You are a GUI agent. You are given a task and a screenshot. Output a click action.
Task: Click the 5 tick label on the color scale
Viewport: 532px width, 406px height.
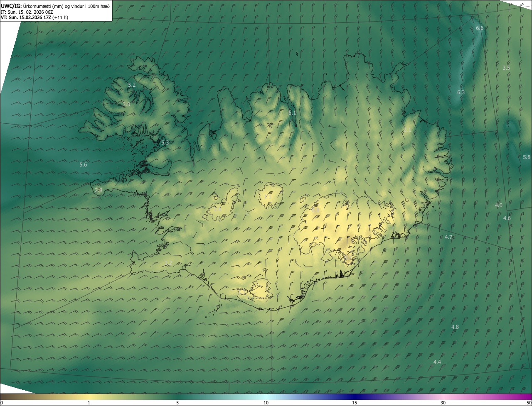[177, 403]
